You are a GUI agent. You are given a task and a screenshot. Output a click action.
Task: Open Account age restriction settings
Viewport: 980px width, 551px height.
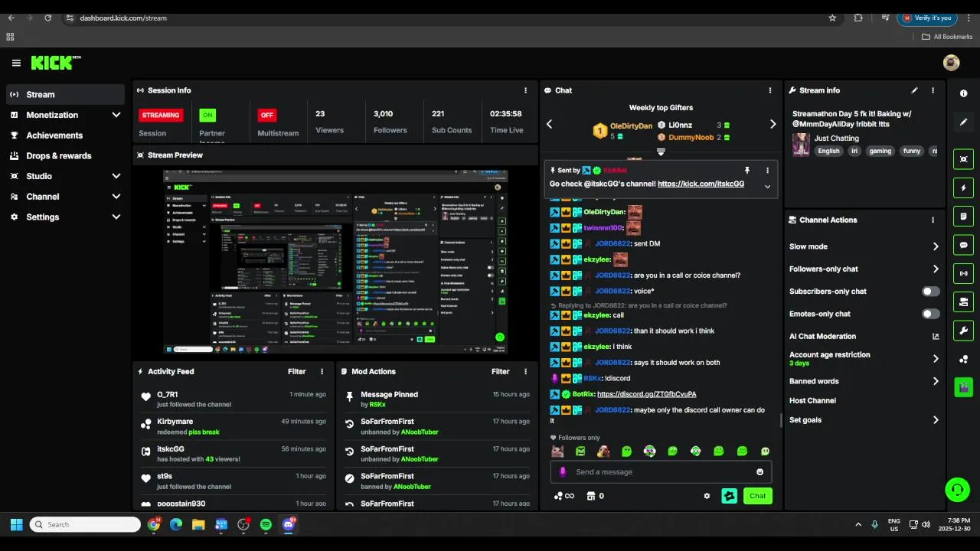(x=864, y=358)
